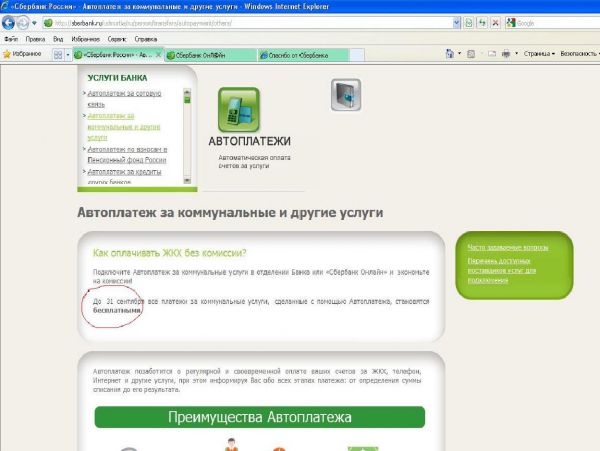This screenshot has width=600, height=451.
Task: Click the bold word бесплатными
Action: 117,310
